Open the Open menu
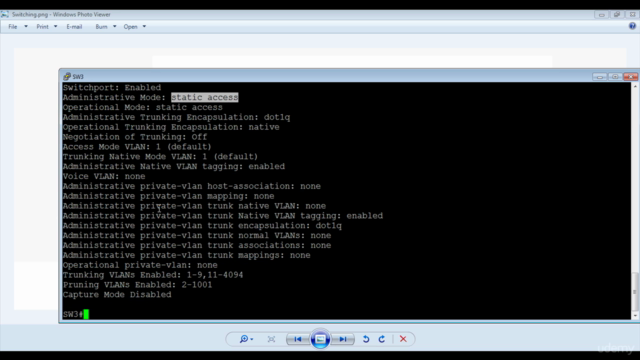Screen dimensions: 640x360 131,27
